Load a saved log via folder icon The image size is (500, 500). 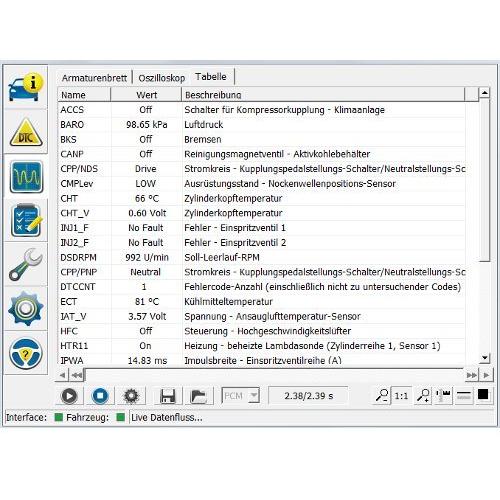pos(198,396)
